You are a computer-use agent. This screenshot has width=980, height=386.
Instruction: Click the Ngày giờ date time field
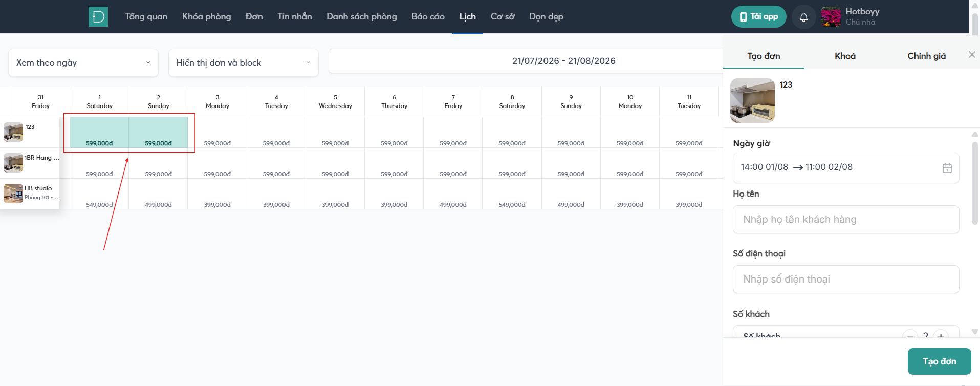tap(846, 167)
